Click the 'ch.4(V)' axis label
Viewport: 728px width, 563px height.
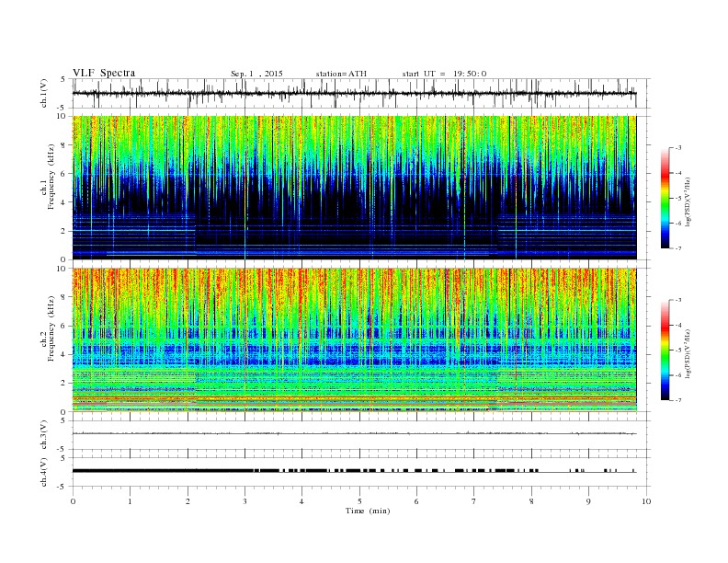coord(44,472)
